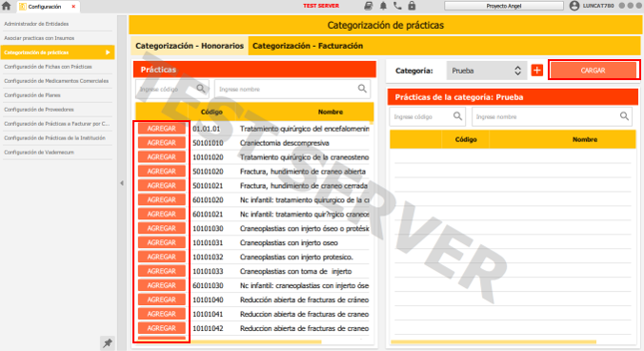Click AGREGAR for practice 10101040
The width and height of the screenshot is (644, 351).
161,299
